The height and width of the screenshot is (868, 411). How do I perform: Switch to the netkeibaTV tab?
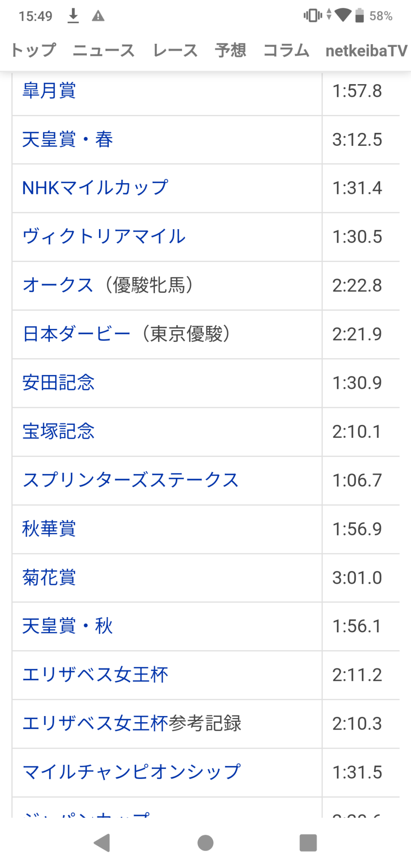click(366, 50)
